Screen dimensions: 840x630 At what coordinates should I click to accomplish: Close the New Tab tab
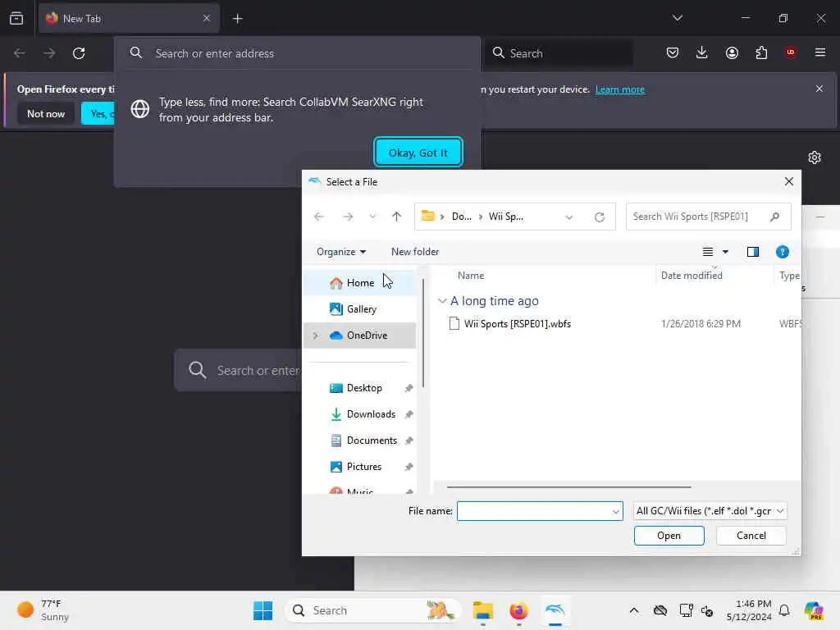click(206, 19)
